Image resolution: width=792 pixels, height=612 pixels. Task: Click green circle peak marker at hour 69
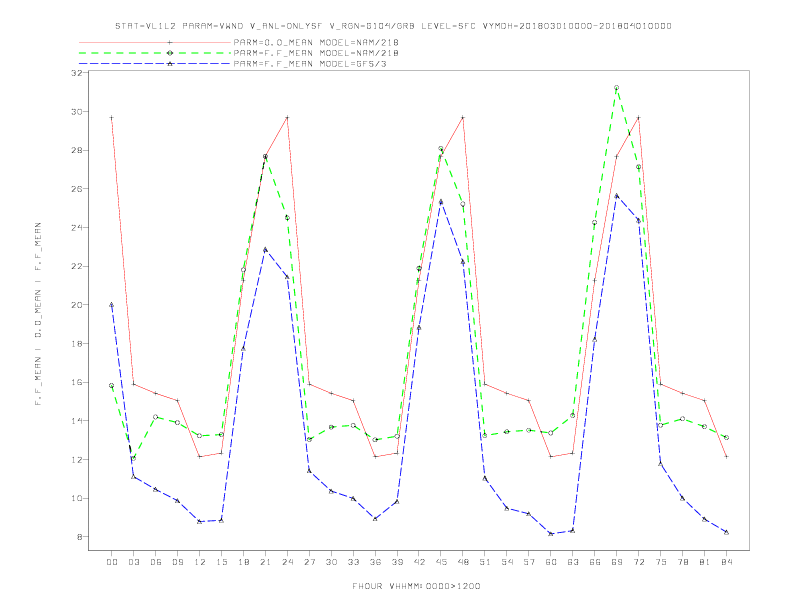coord(617,88)
